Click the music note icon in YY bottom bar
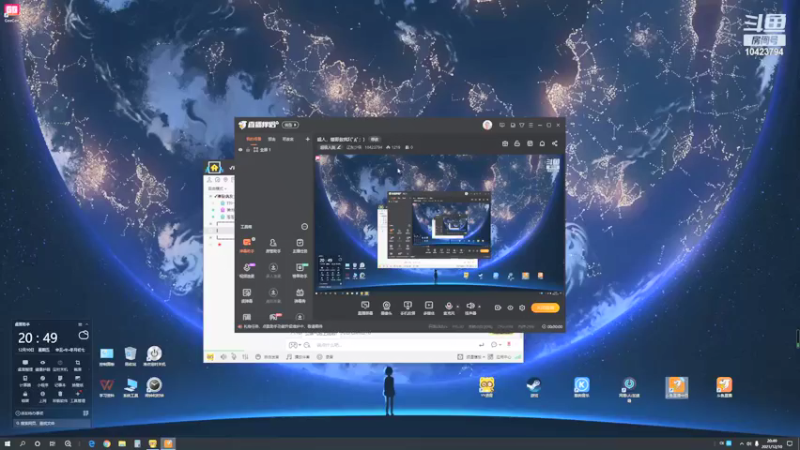This screenshot has width=800, height=450. coord(289,357)
